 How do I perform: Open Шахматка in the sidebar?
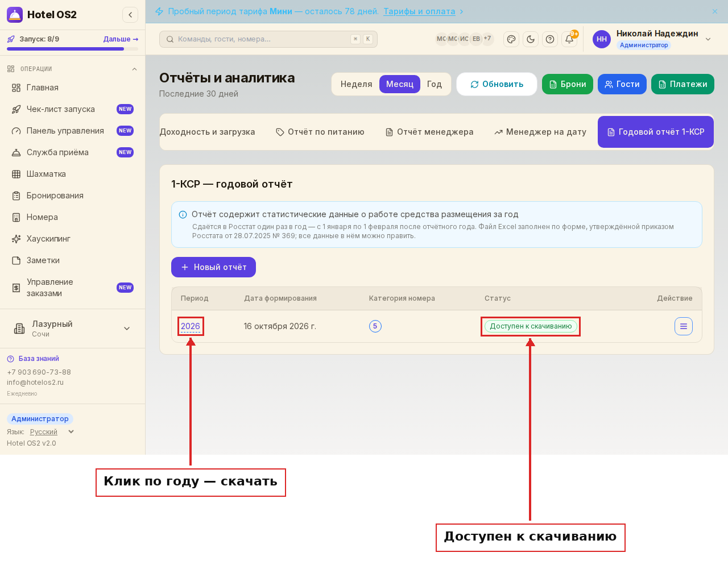point(73,174)
